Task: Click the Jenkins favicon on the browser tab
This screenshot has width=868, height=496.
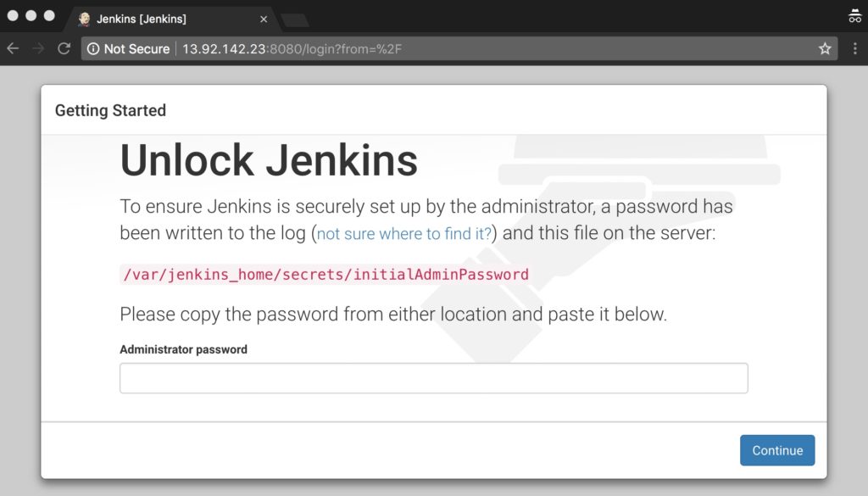Action: click(83, 19)
